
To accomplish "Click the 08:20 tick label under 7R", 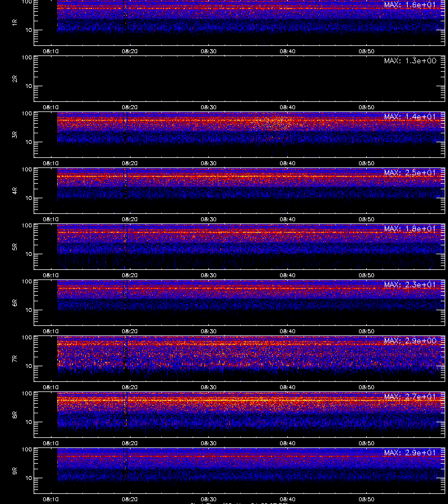I will (130, 388).
